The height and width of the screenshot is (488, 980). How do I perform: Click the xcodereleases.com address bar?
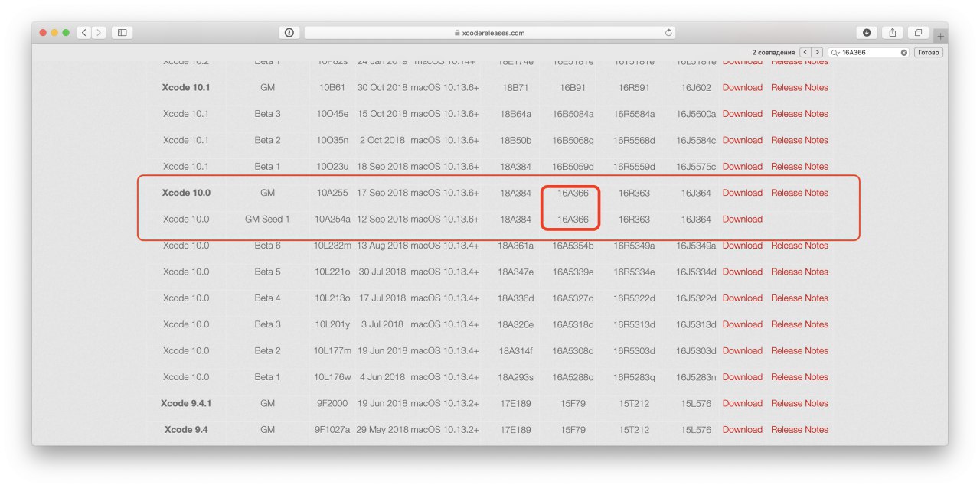click(490, 33)
